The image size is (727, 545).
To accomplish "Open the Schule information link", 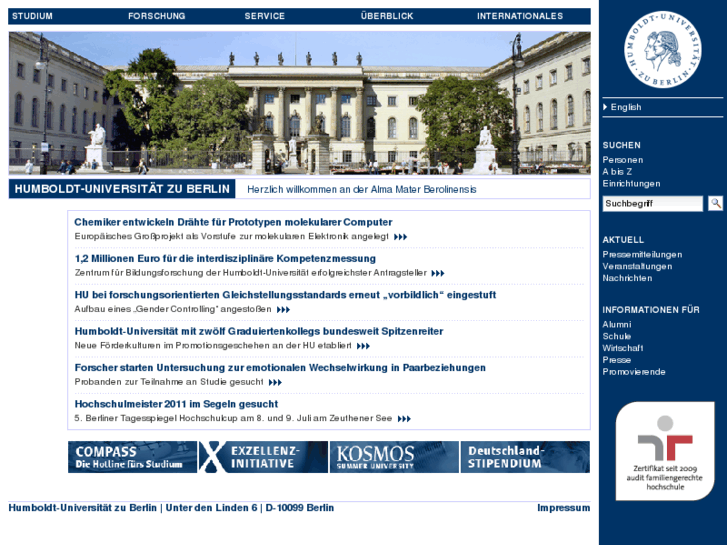I will pos(617,336).
